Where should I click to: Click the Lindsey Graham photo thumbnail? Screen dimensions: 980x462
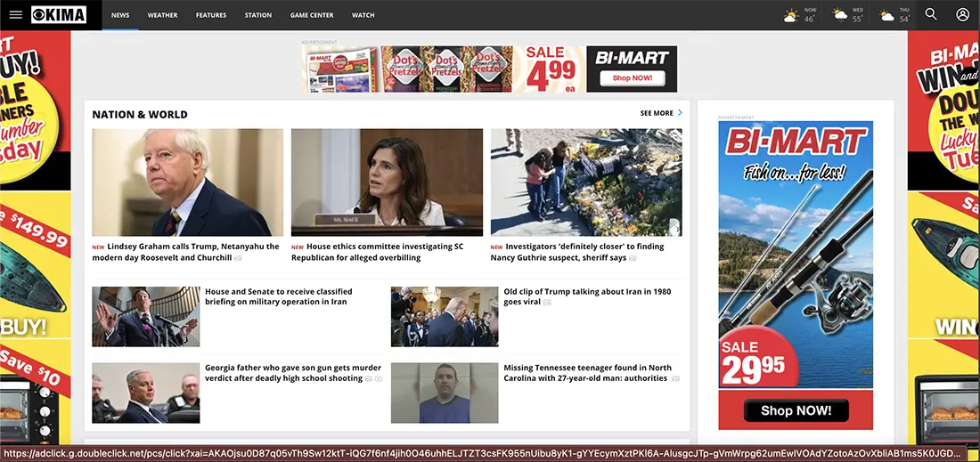tap(187, 182)
